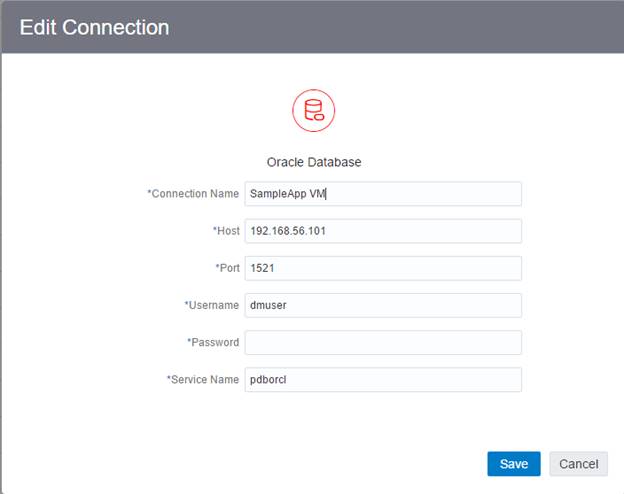Screen dimensions: 624x494
Task: Focus the Connection Name input field
Action: coord(383,193)
